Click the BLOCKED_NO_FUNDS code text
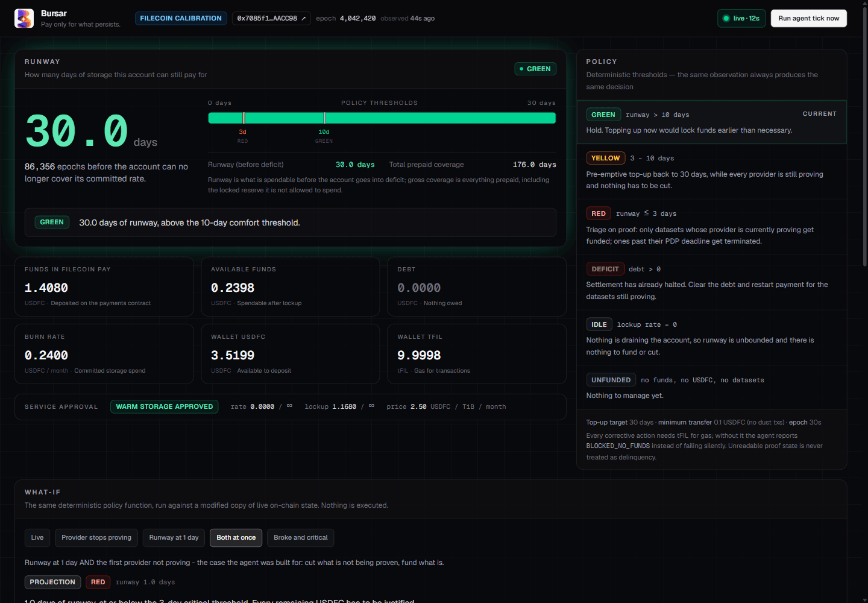This screenshot has height=603, width=868. coord(618,446)
